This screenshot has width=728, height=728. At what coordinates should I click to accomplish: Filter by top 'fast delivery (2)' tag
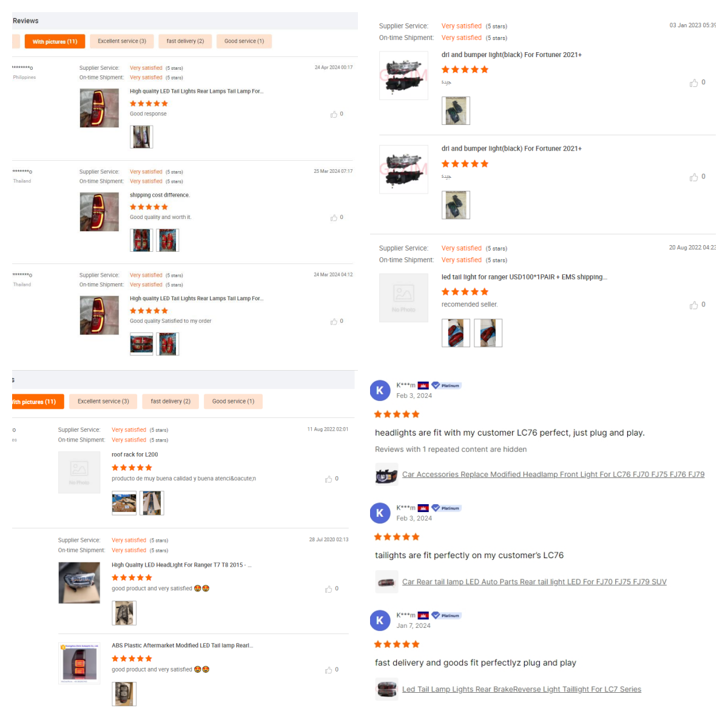point(185,41)
